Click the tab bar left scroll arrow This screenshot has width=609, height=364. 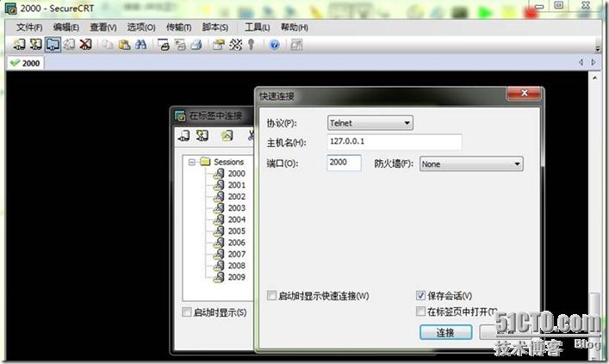(x=581, y=62)
